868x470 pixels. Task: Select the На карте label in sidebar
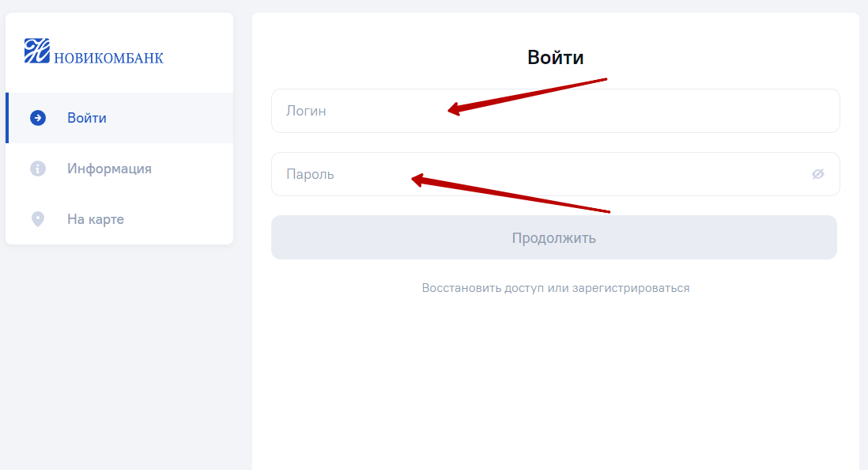coord(96,219)
